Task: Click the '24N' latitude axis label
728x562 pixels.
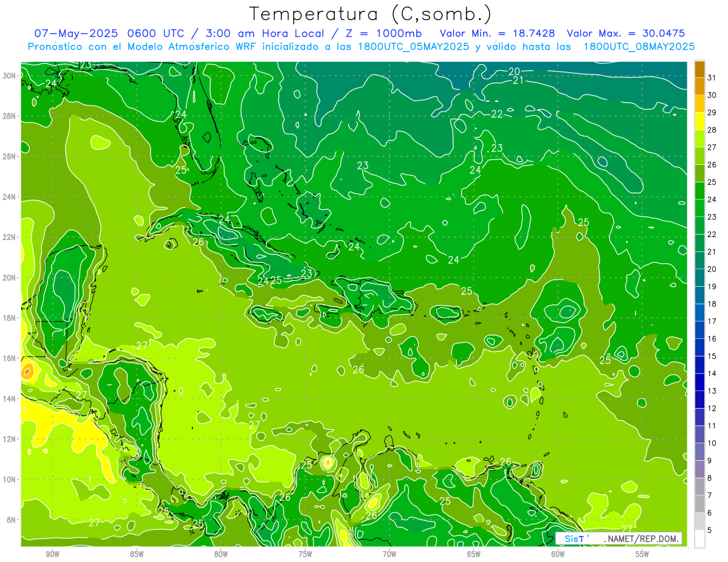Action: click(x=8, y=197)
